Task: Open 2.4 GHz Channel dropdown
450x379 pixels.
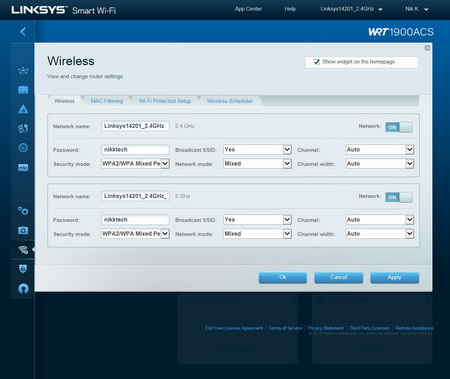Action: (380, 150)
